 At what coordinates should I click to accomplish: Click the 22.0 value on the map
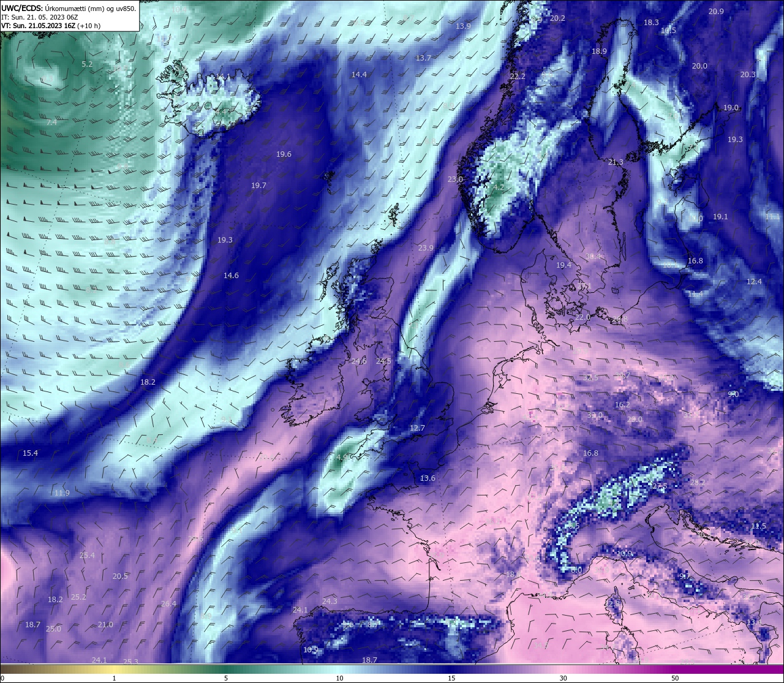(x=582, y=317)
